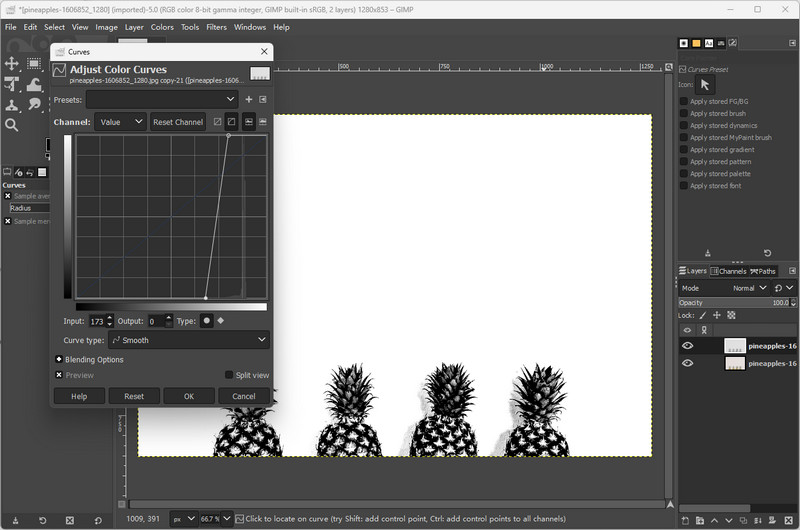
Task: Enable Apply stored pattern checkbox
Action: coord(684,162)
